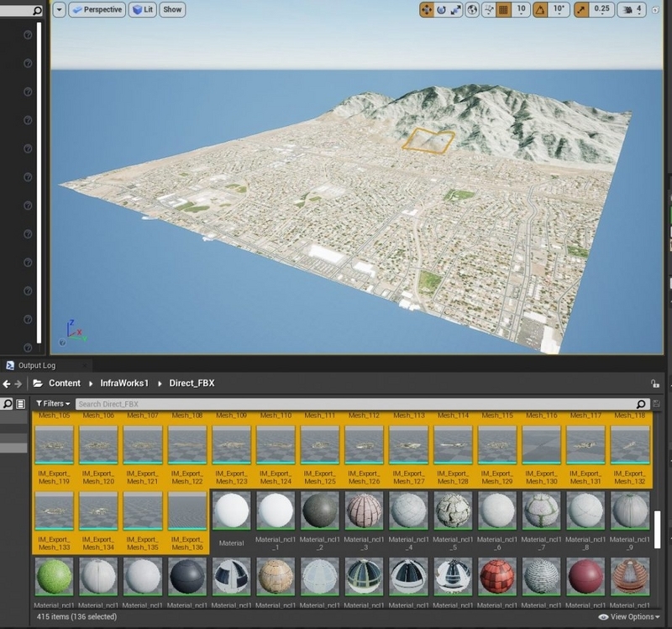Save the search as a collection
The width and height of the screenshot is (672, 629).
click(x=656, y=404)
